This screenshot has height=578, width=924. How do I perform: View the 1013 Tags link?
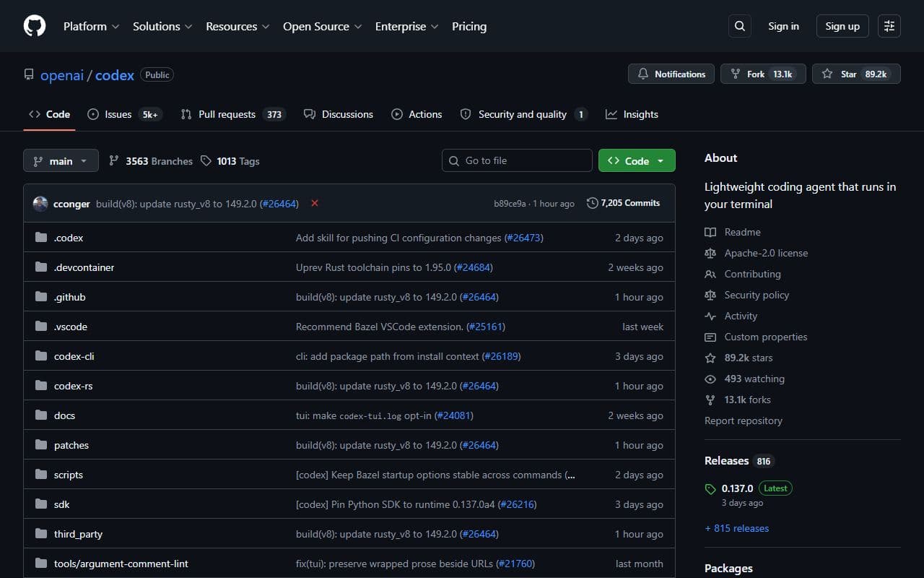230,161
